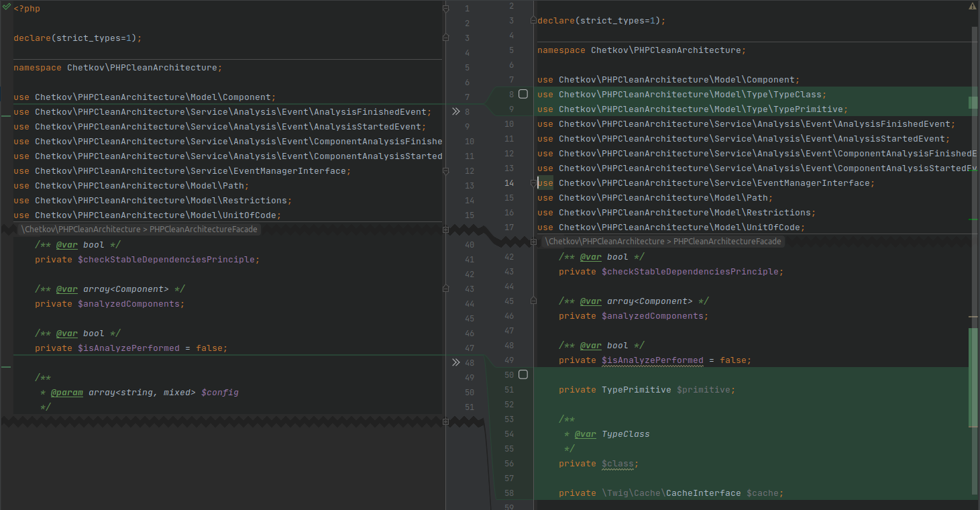Expand the collapsed region after left line 15
The image size is (980, 510).
point(445,229)
